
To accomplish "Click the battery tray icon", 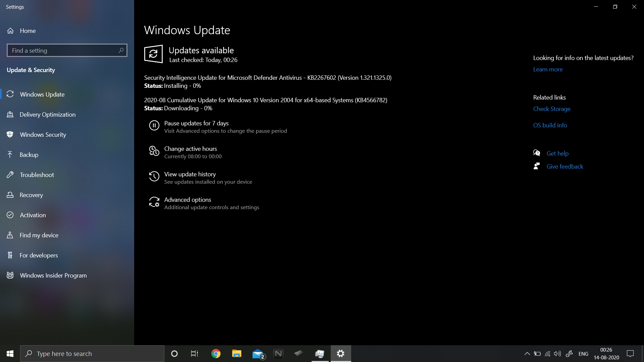I will [537, 354].
